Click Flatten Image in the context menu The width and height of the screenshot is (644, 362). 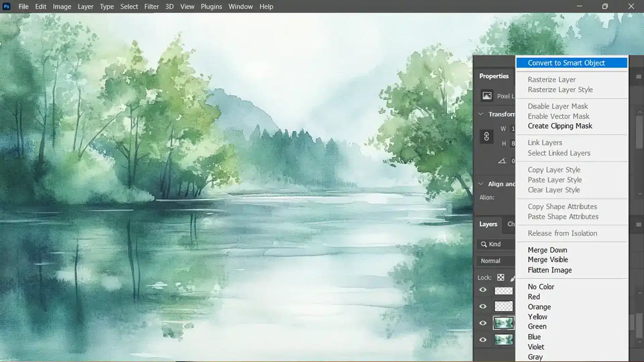coord(549,270)
